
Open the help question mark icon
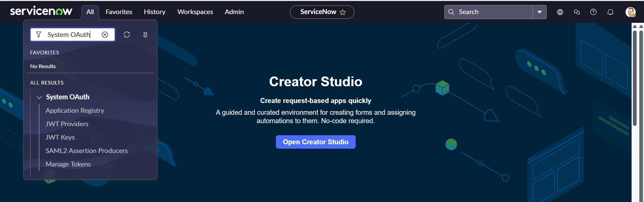(x=593, y=12)
